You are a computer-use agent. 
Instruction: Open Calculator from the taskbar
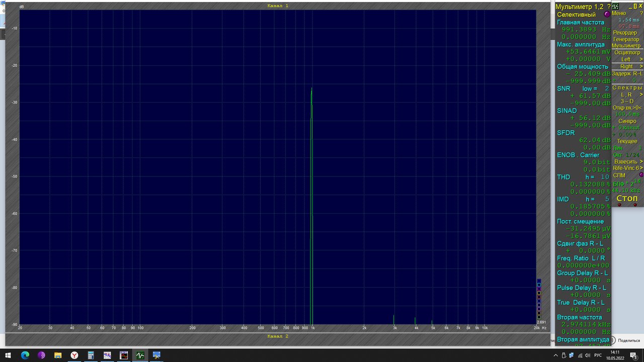91,355
